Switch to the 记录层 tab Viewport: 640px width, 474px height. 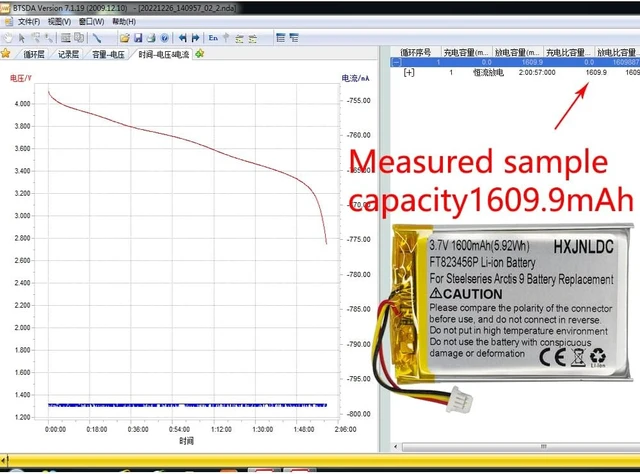coord(68,54)
